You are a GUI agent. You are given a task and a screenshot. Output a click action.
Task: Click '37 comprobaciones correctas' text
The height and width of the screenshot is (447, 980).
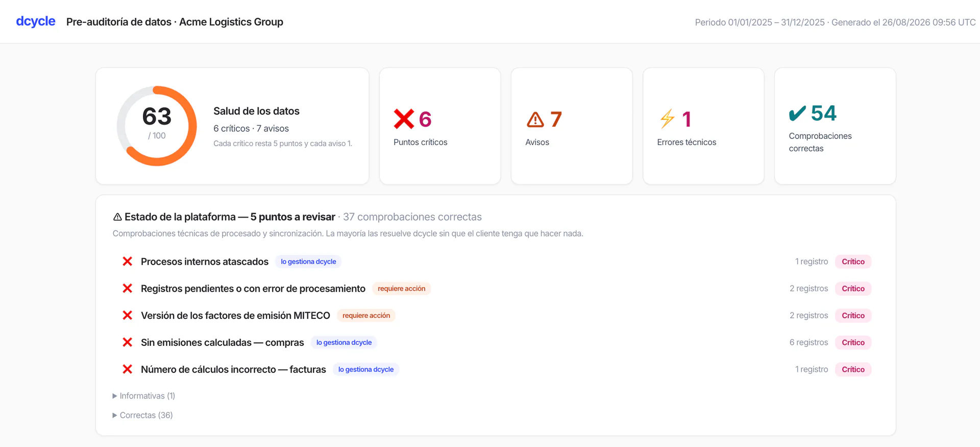tap(412, 217)
